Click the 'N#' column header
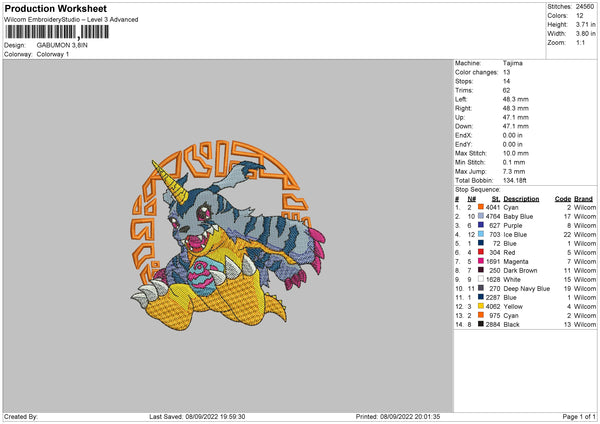 472,199
